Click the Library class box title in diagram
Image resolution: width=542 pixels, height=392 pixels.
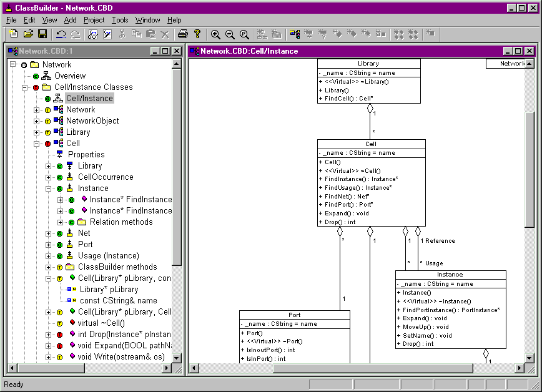click(x=368, y=64)
